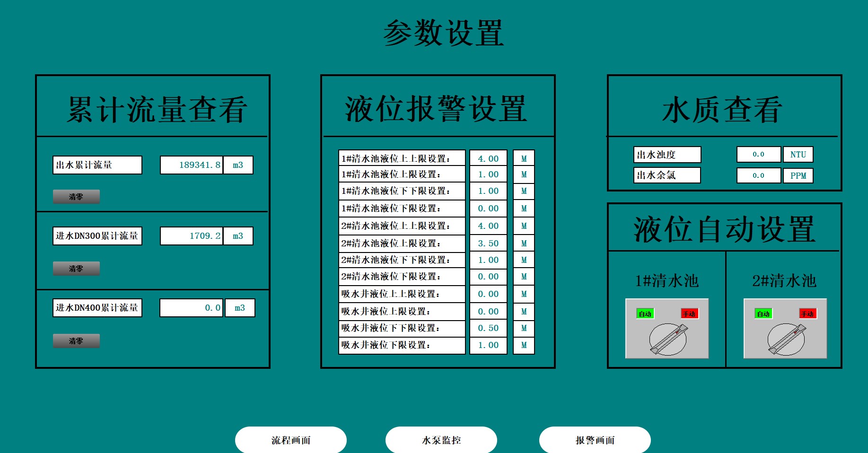Click 清零 below 进水DN400累计流量
Screen dimensions: 868x453
pos(76,341)
